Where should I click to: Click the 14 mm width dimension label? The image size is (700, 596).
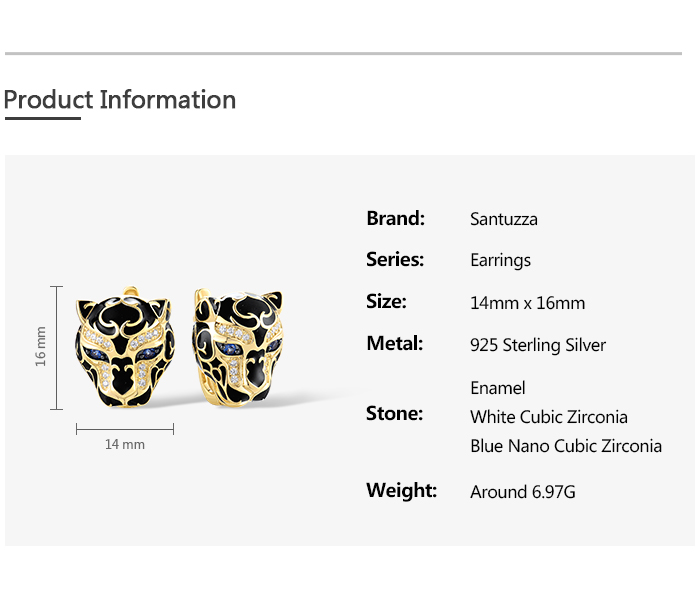point(125,444)
